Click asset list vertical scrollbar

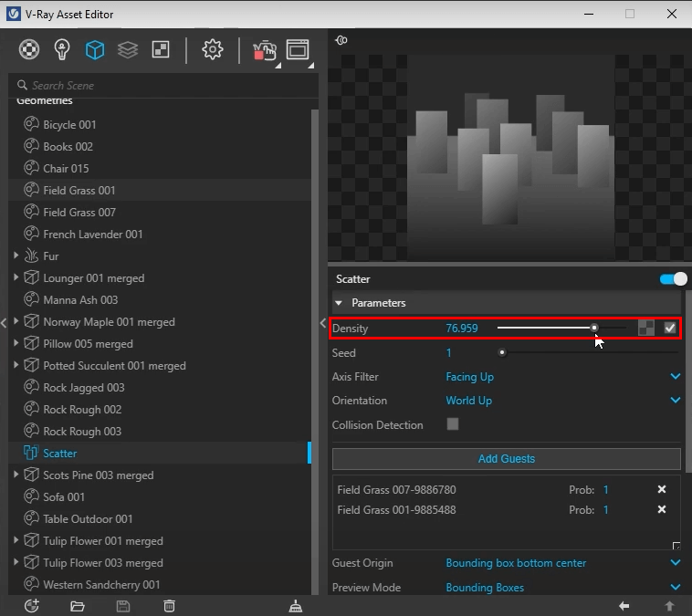point(315,352)
